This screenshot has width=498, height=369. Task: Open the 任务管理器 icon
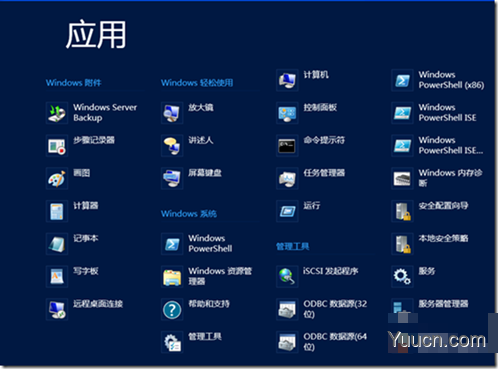(287, 178)
